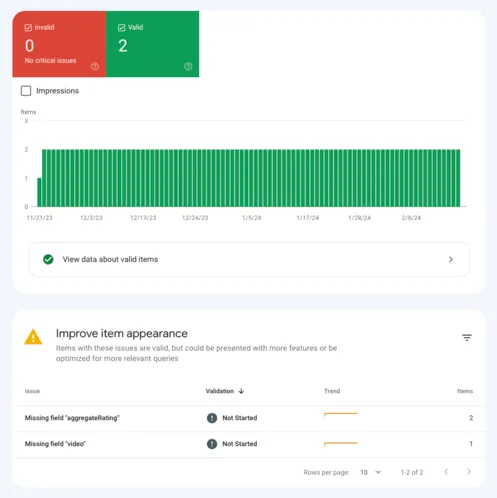Image resolution: width=497 pixels, height=498 pixels.
Task: Open View data about valid items
Action: pyautogui.click(x=249, y=259)
